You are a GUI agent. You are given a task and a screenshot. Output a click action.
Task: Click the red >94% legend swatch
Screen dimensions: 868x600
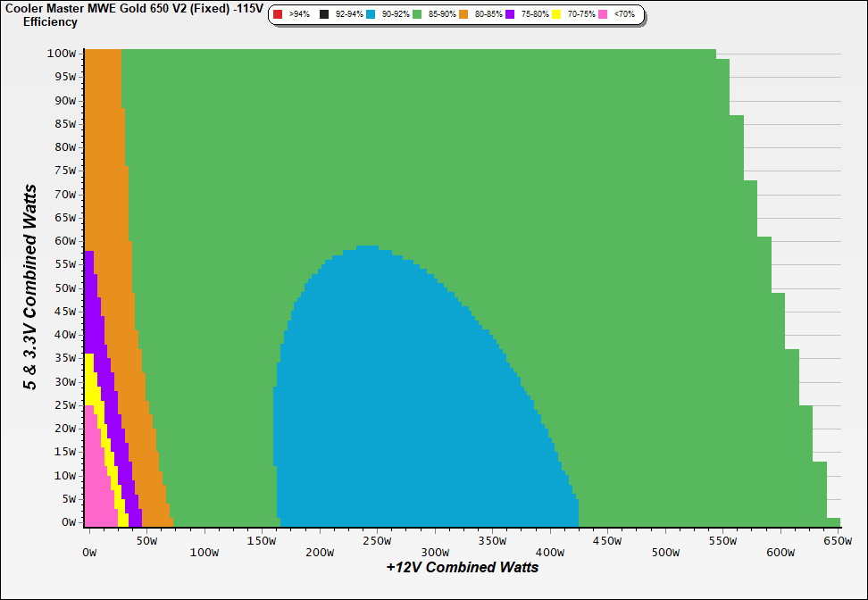278,14
